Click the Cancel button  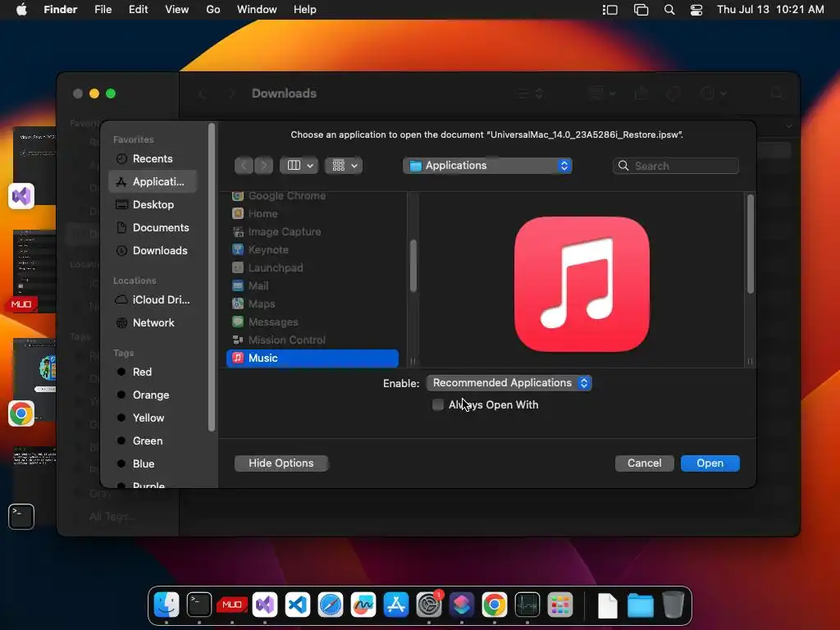pos(644,463)
